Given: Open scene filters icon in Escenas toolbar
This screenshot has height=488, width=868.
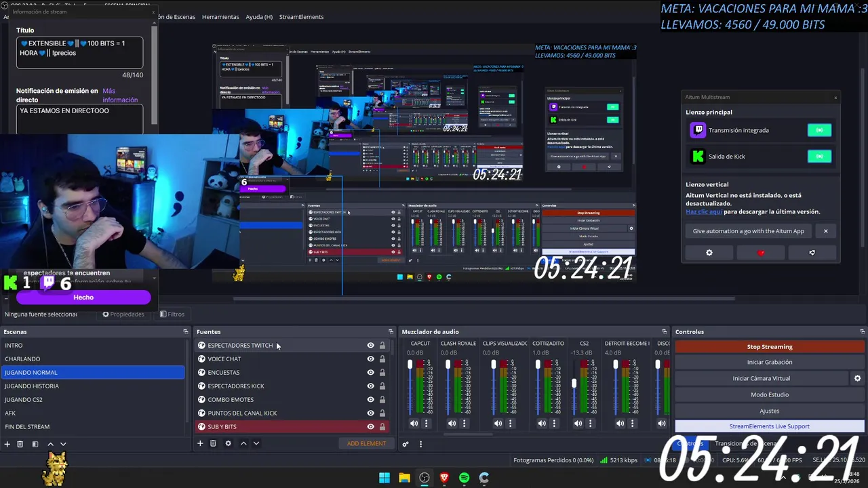Looking at the screenshot, I should pyautogui.click(x=35, y=444).
